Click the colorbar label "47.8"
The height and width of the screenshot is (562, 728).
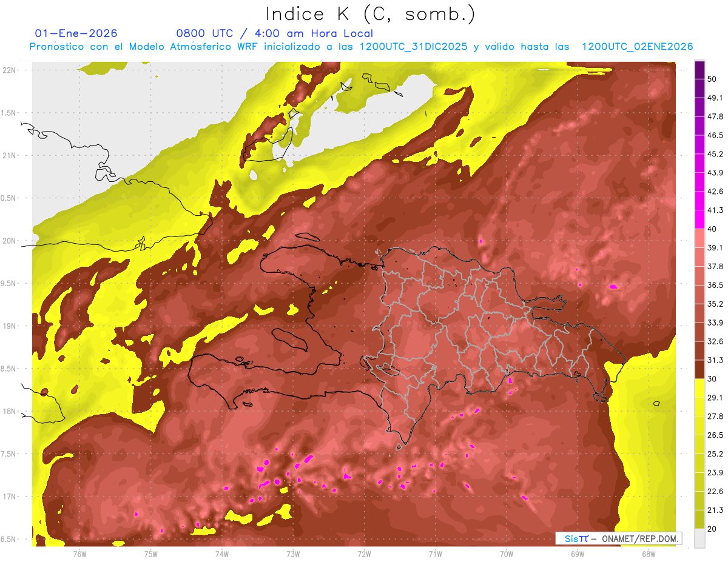click(x=715, y=116)
